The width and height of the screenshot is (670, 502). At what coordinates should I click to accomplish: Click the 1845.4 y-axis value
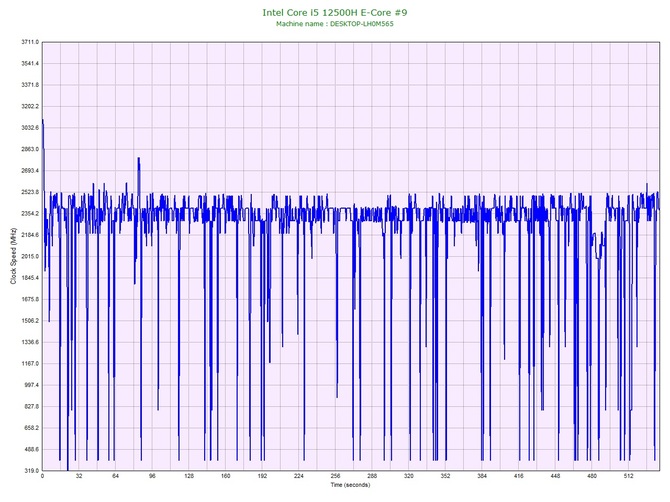[30, 278]
